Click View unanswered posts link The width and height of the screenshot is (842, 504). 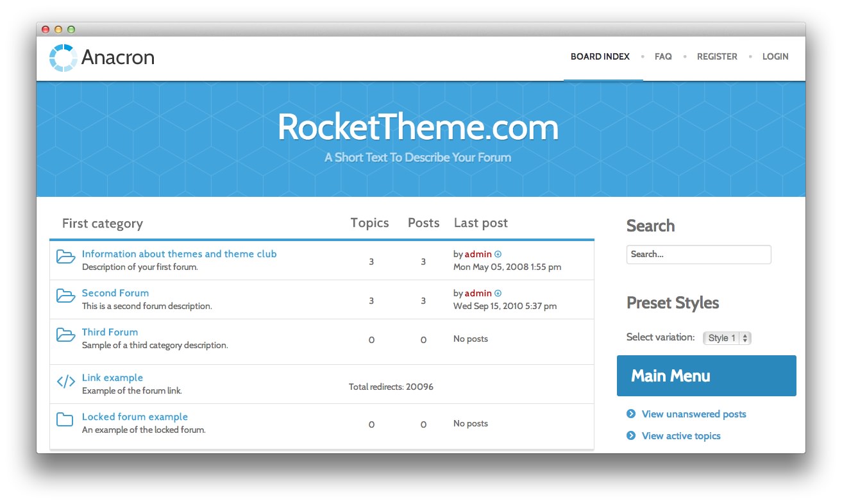[x=694, y=414]
